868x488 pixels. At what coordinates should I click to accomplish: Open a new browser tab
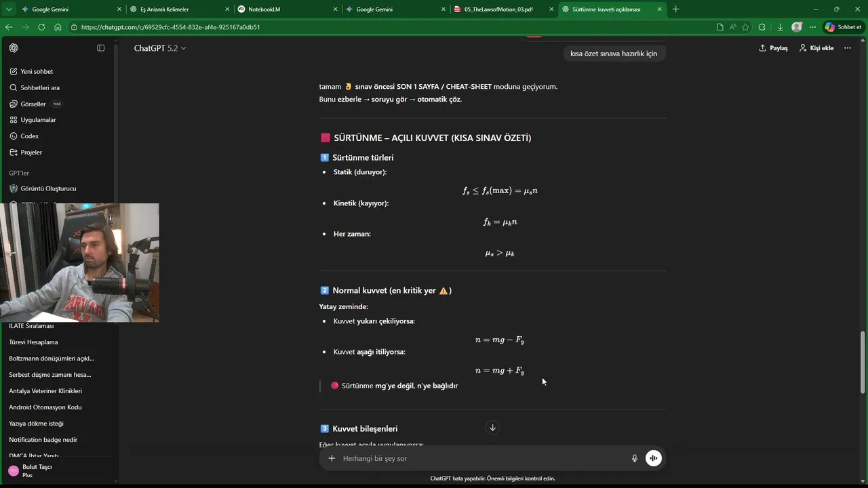pyautogui.click(x=676, y=9)
